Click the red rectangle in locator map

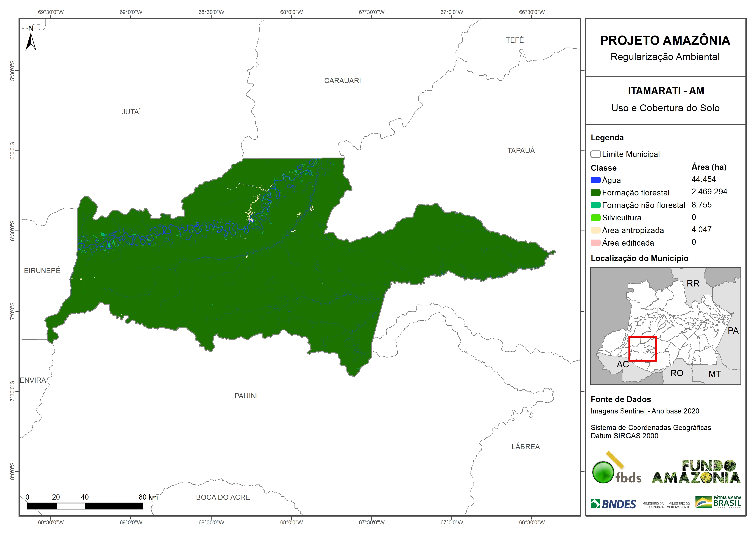coord(642,349)
